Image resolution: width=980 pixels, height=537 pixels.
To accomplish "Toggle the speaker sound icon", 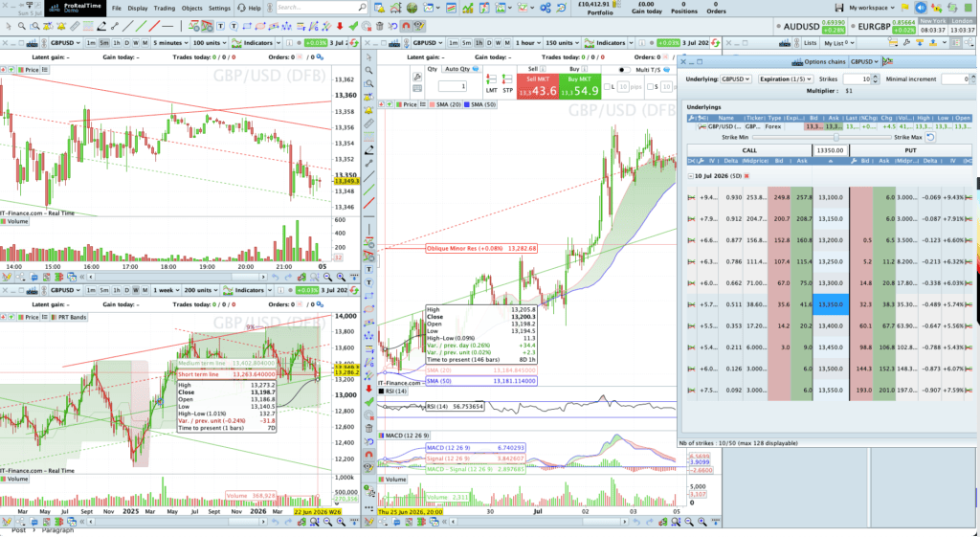I will click(921, 8).
